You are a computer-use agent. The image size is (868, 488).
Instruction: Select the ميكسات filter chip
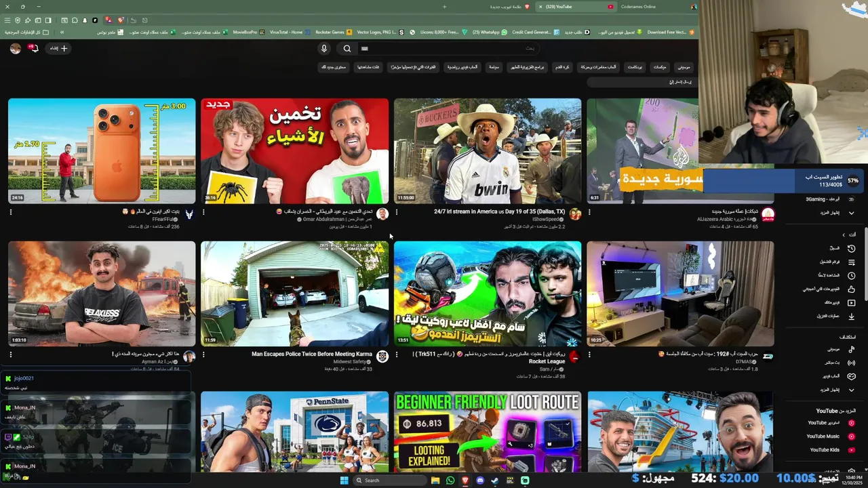pyautogui.click(x=659, y=67)
